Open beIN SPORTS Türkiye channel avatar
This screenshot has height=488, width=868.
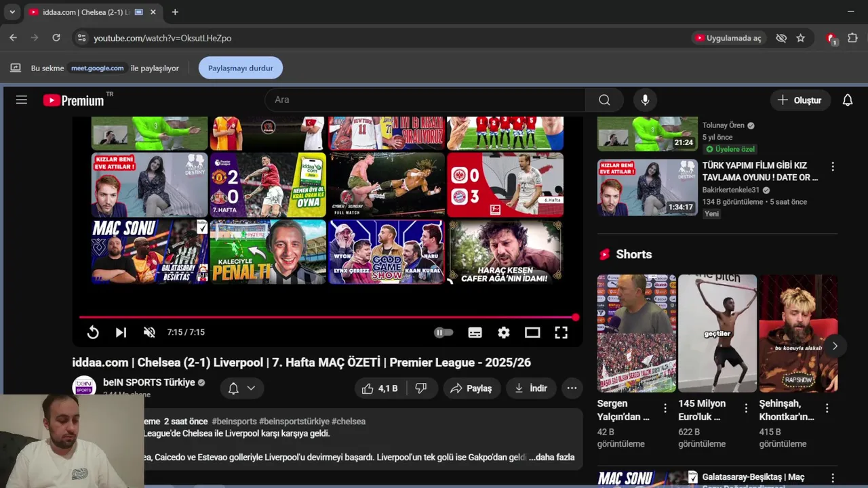[84, 388]
